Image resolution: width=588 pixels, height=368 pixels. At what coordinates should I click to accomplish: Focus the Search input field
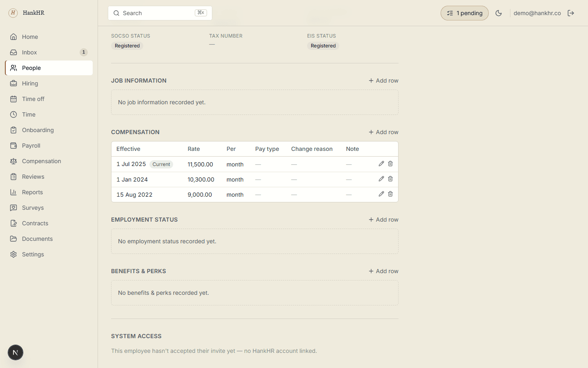click(160, 13)
